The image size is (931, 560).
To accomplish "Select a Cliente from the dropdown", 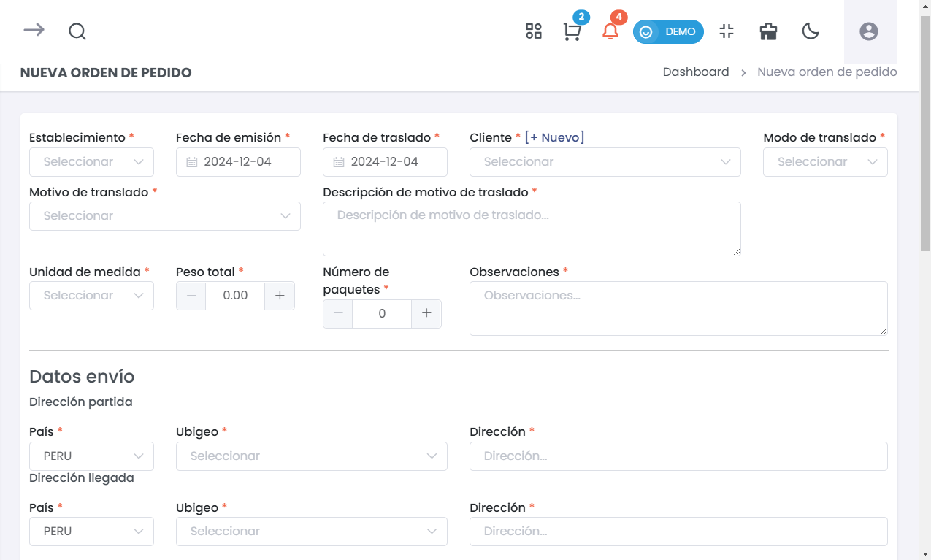I will click(605, 161).
